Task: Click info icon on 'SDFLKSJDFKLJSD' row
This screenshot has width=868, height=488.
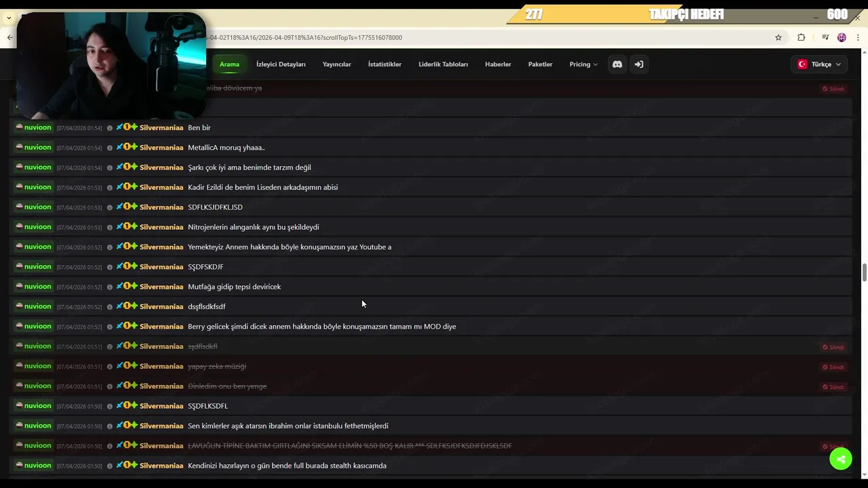Action: pyautogui.click(x=110, y=207)
